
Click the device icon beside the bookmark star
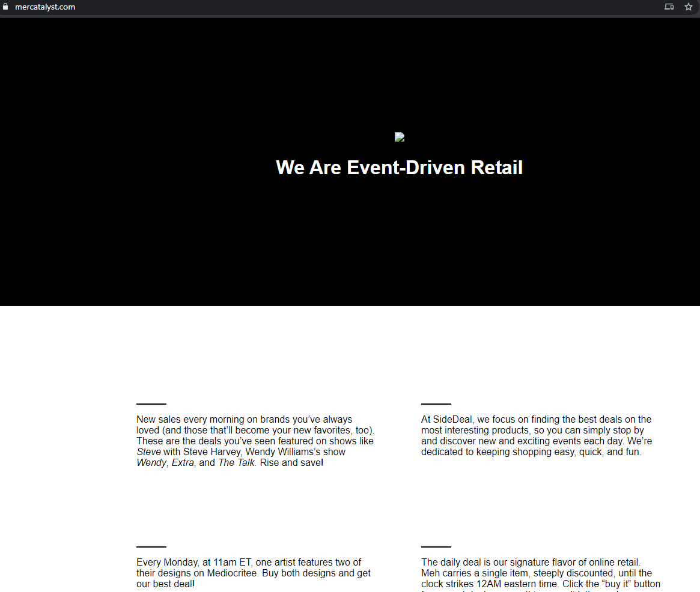coord(669,7)
